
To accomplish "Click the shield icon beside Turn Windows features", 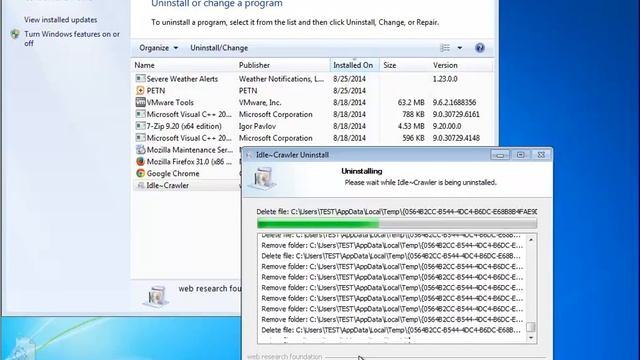I will tap(15, 34).
